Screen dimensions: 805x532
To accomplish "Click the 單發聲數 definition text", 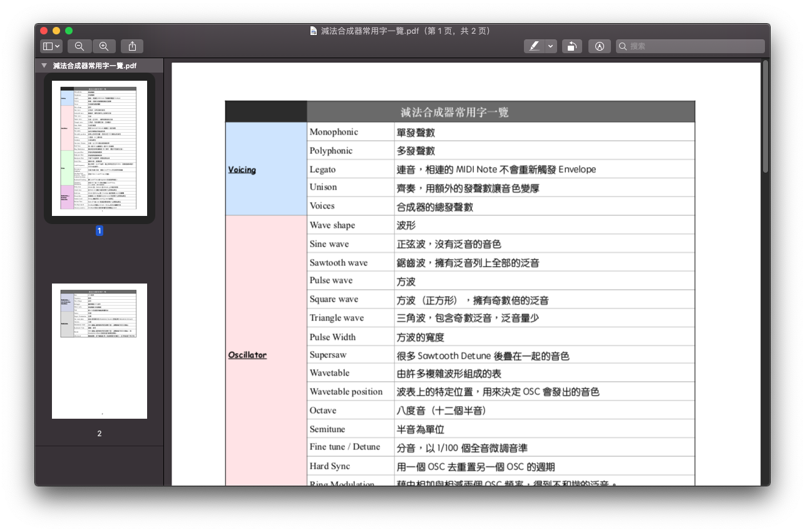I will coord(416,133).
